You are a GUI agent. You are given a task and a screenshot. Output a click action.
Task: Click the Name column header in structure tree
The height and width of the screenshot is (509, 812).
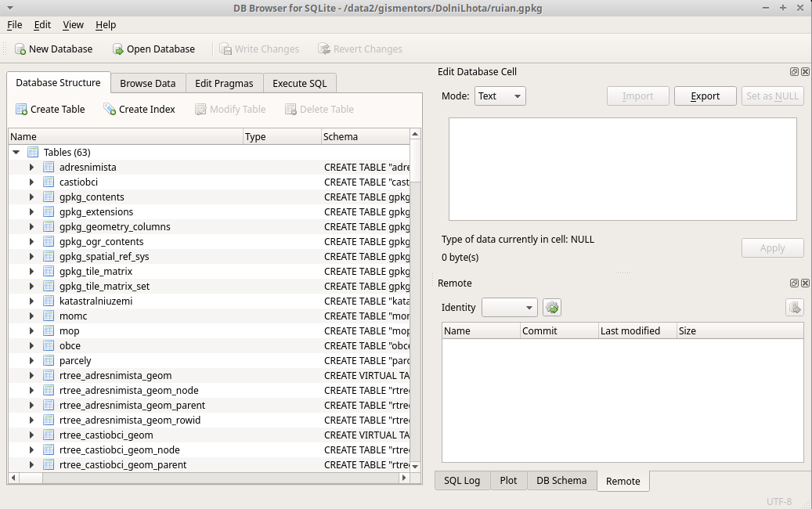click(126, 137)
